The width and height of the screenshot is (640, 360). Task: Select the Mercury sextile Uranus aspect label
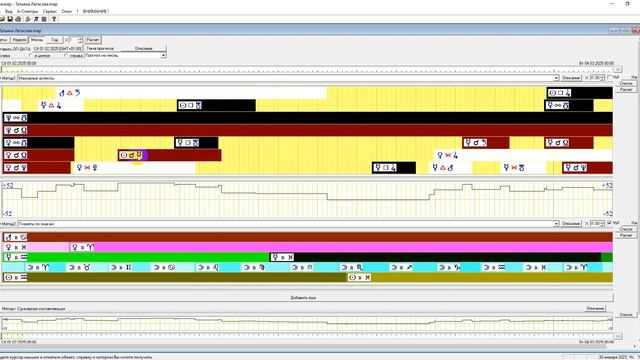[x=514, y=167]
